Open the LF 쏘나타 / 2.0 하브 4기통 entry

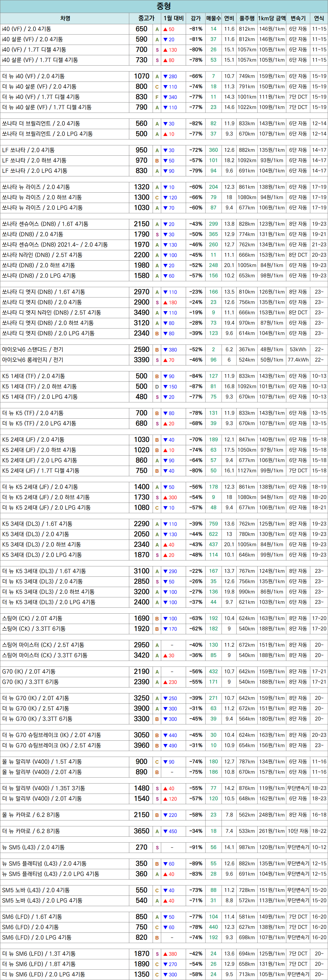34,160
